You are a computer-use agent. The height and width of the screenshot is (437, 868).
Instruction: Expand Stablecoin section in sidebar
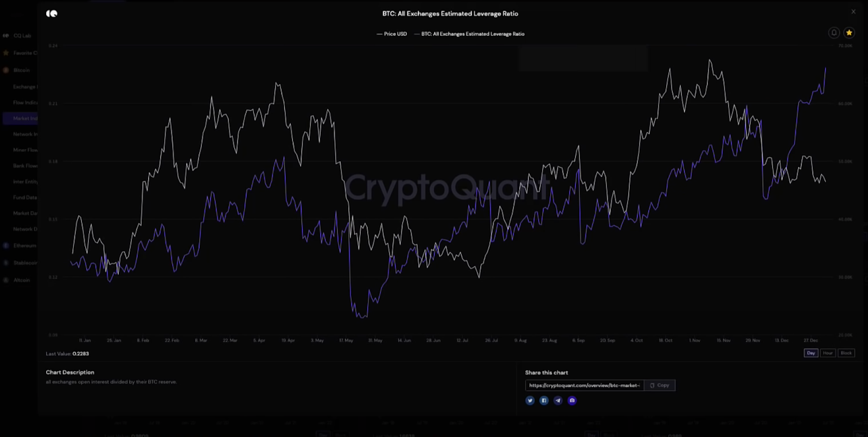coord(25,263)
